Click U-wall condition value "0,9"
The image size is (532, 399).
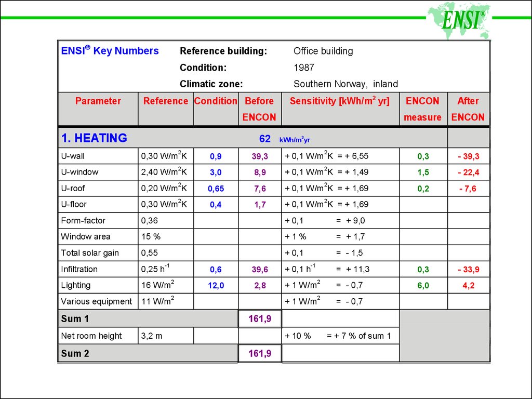216,156
